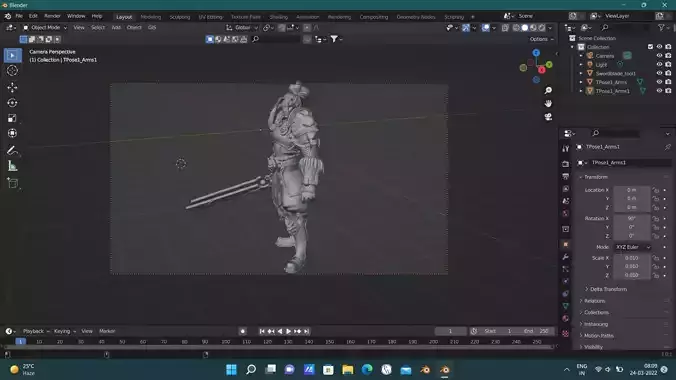Hide TPose1_Arms in the outliner
The image size is (676, 380).
click(x=659, y=82)
